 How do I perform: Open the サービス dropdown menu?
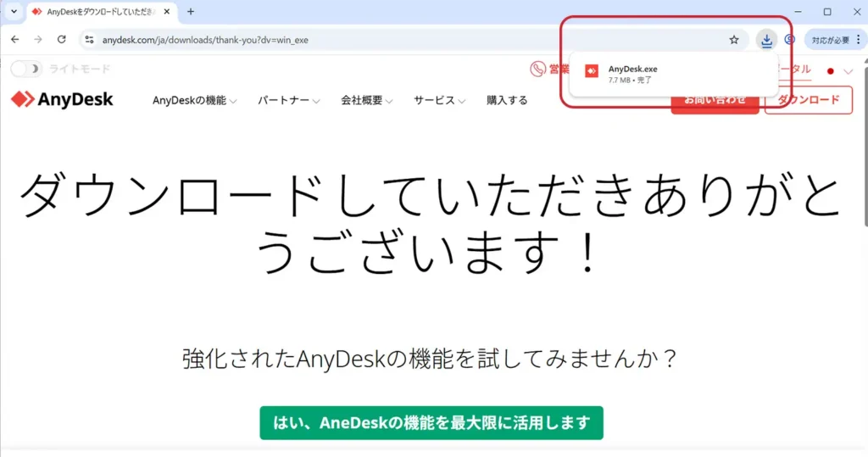point(439,100)
